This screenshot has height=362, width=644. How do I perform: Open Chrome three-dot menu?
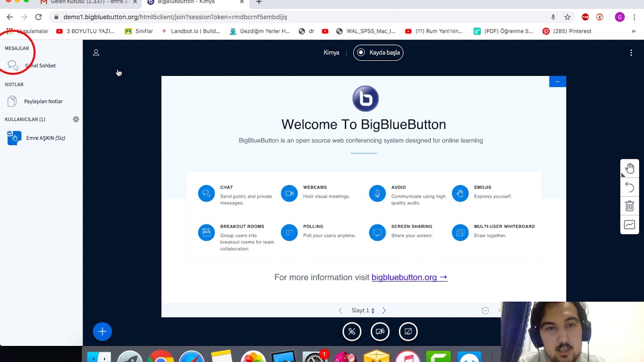(x=634, y=17)
